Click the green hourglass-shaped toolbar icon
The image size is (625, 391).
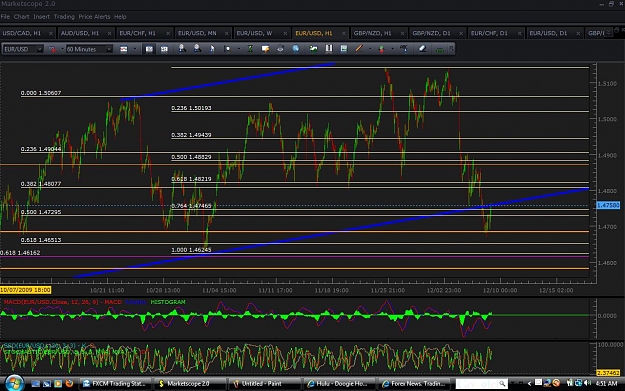click(x=250, y=49)
